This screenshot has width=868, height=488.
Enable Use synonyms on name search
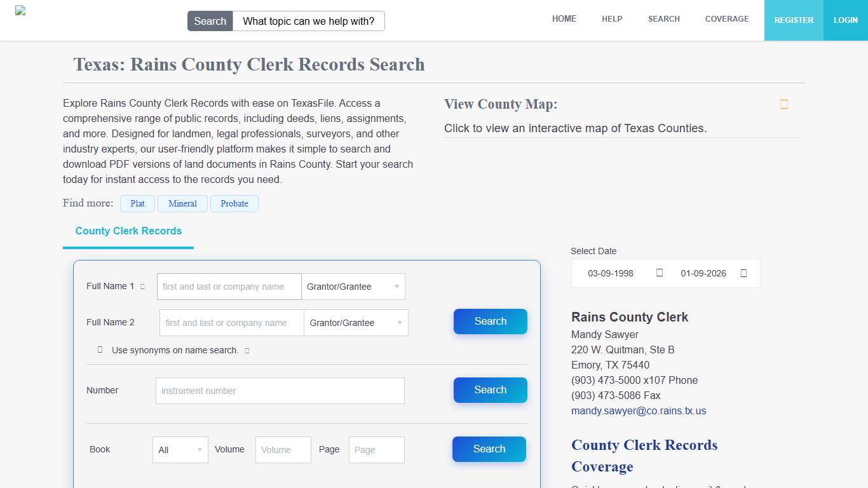point(100,350)
